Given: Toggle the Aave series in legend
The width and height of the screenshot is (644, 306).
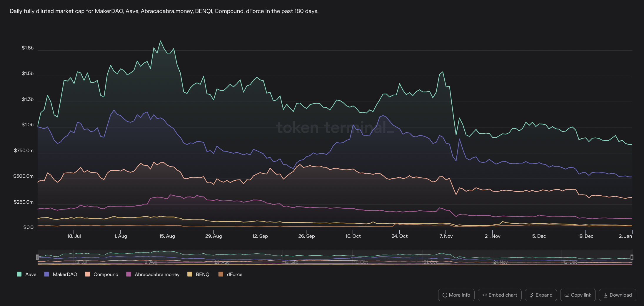Looking at the screenshot, I should [26, 274].
